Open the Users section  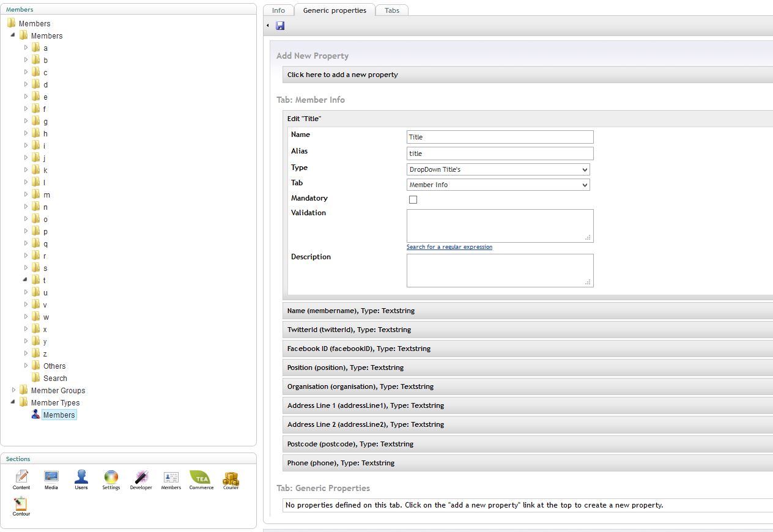(x=81, y=479)
